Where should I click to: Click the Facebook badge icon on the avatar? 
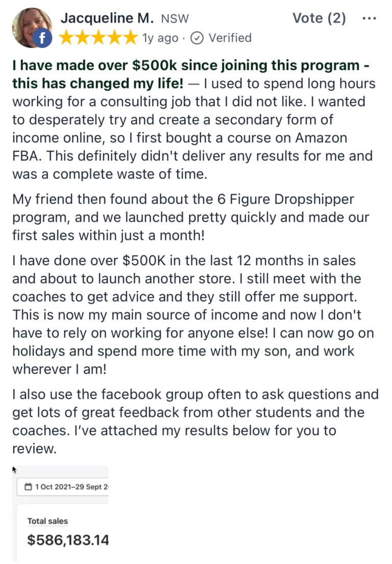pos(42,38)
